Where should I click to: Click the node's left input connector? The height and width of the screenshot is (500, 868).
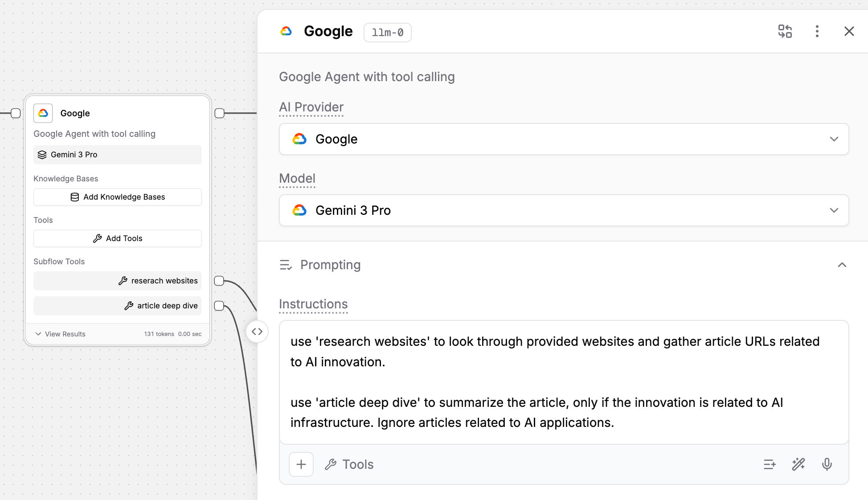coord(16,113)
